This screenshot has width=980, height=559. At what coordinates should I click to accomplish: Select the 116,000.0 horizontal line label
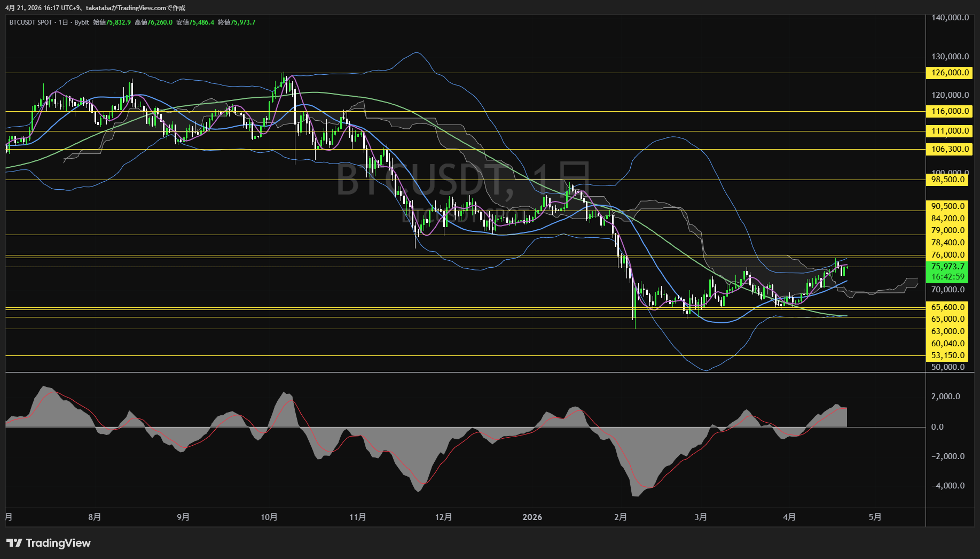tap(950, 111)
